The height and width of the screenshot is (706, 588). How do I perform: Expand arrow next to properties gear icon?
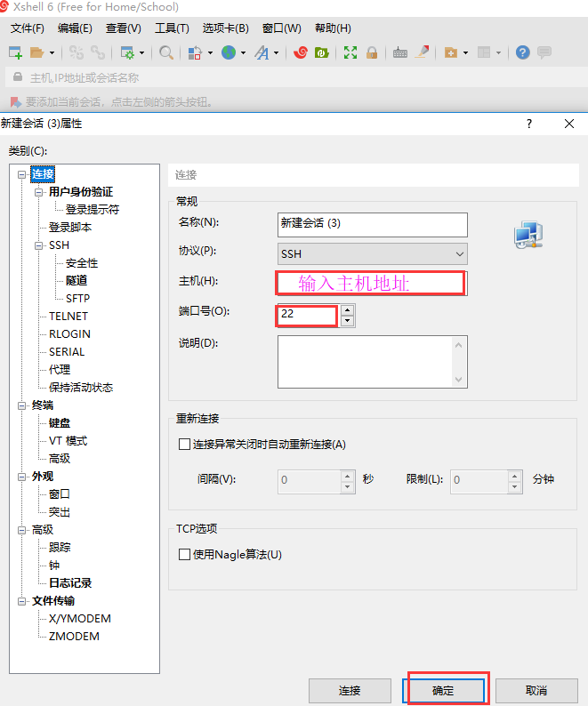[141, 53]
